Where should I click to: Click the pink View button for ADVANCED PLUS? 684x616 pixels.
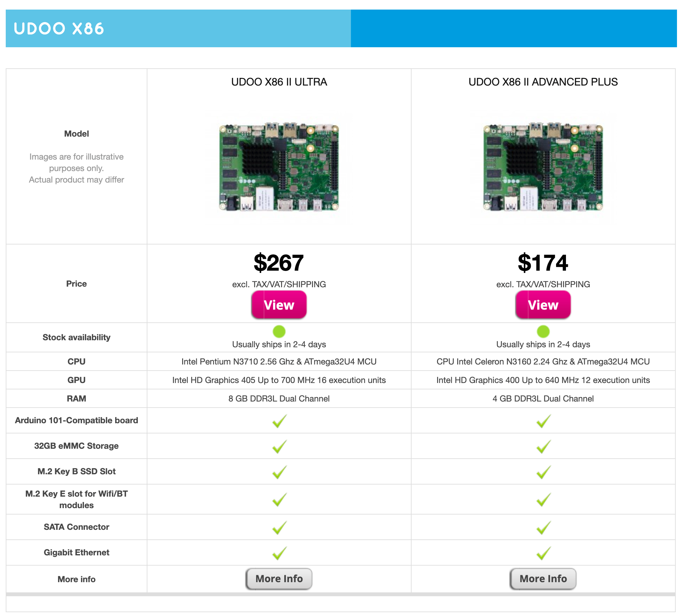click(x=543, y=304)
